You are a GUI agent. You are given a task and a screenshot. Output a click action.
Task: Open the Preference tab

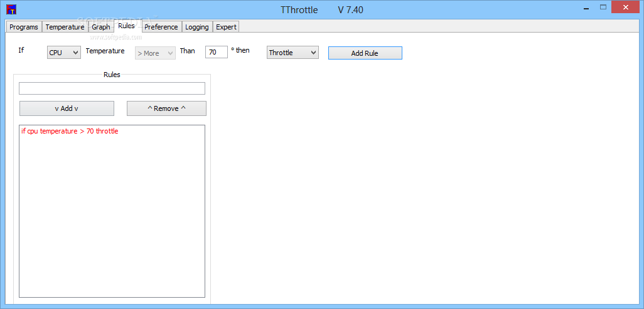click(161, 27)
